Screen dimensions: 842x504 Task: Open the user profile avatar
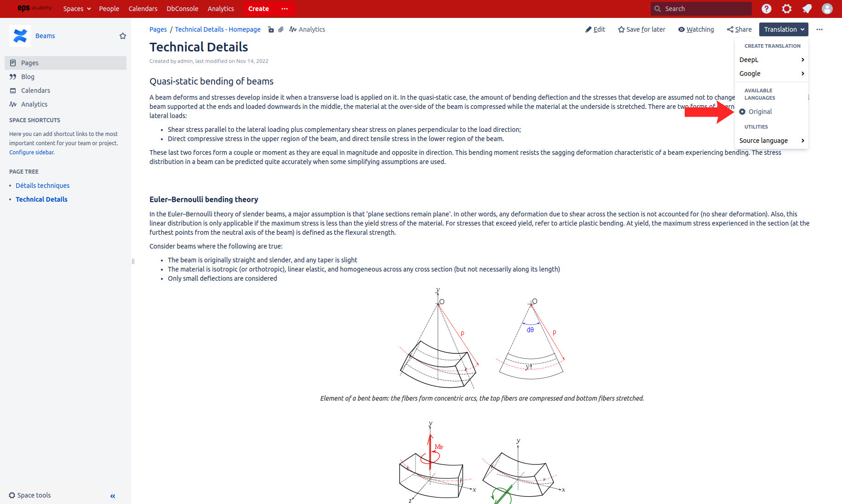click(x=827, y=9)
